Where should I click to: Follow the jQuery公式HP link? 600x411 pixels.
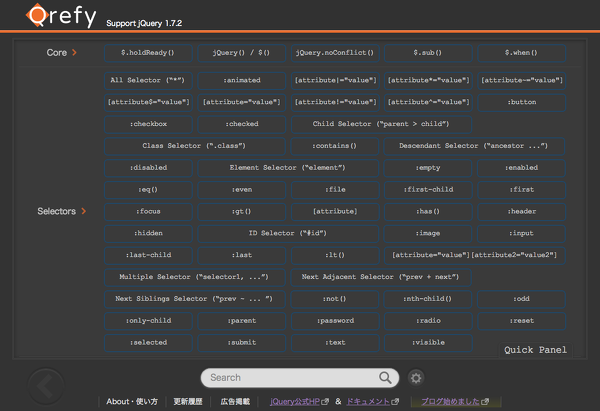pos(299,401)
